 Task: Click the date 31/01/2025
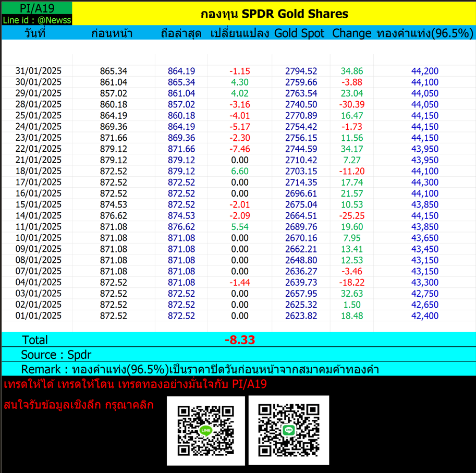39,71
